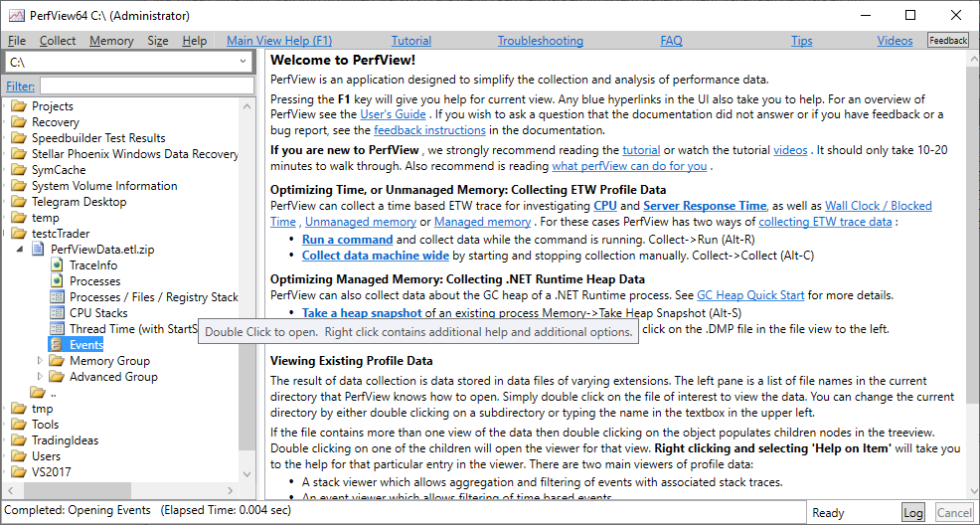Click the System Volume Information folder icon
The image size is (980, 525).
[19, 186]
